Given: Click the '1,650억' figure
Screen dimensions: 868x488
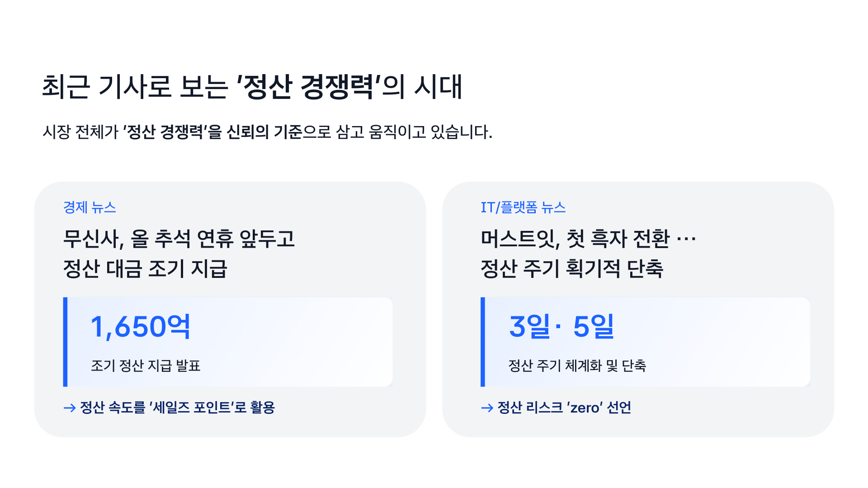Looking at the screenshot, I should coord(140,326).
